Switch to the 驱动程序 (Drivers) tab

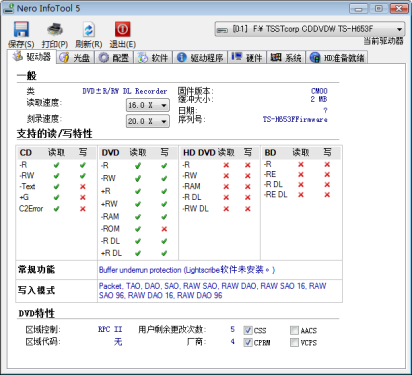[200, 58]
